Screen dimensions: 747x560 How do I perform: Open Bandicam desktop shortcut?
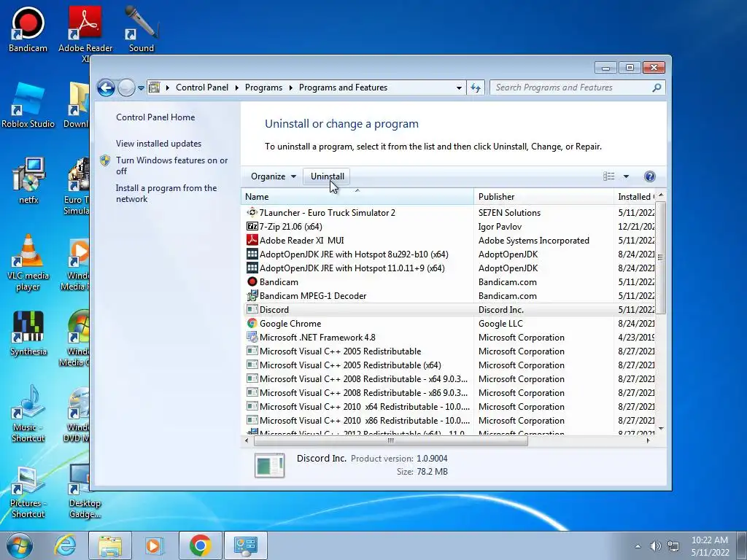coord(28,29)
